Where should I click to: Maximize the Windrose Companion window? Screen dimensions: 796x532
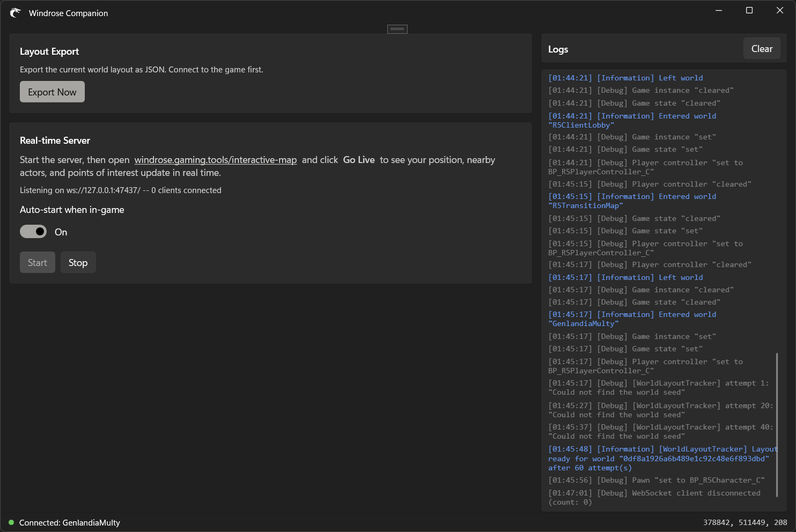tap(749, 10)
